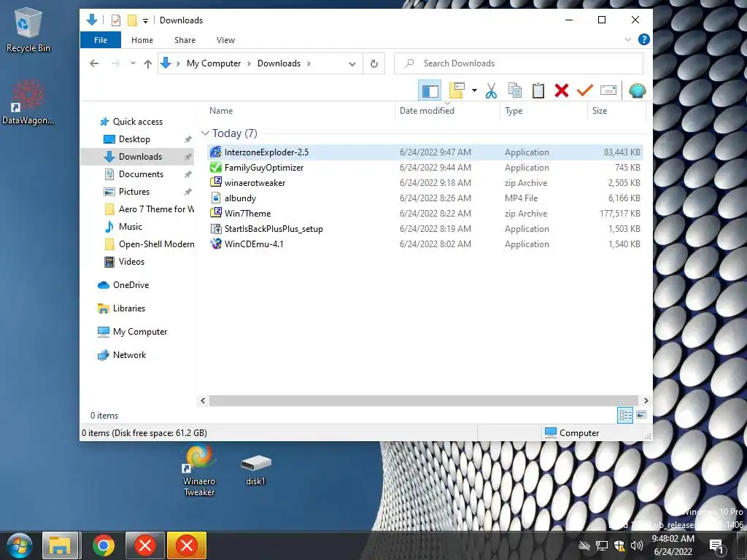
Task: Open Documents in navigation pane
Action: pos(141,174)
